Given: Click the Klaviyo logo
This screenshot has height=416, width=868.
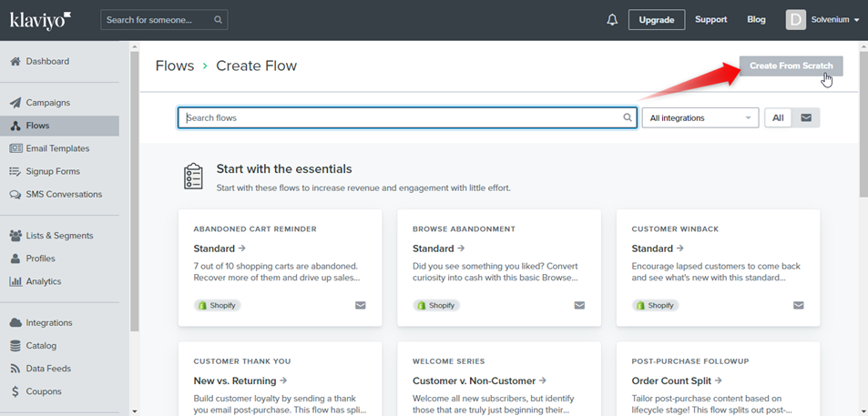Looking at the screenshot, I should (x=40, y=19).
